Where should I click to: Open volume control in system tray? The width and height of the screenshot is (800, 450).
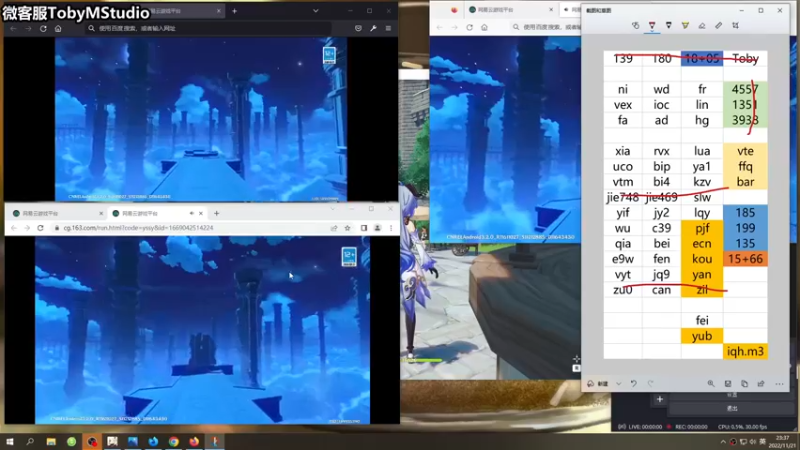(x=753, y=442)
